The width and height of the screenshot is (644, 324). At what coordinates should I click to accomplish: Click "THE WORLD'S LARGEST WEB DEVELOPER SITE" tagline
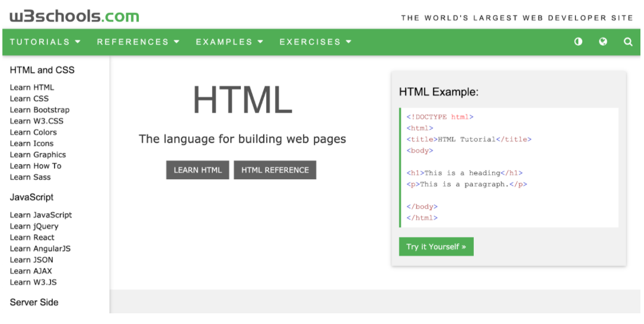click(x=517, y=18)
